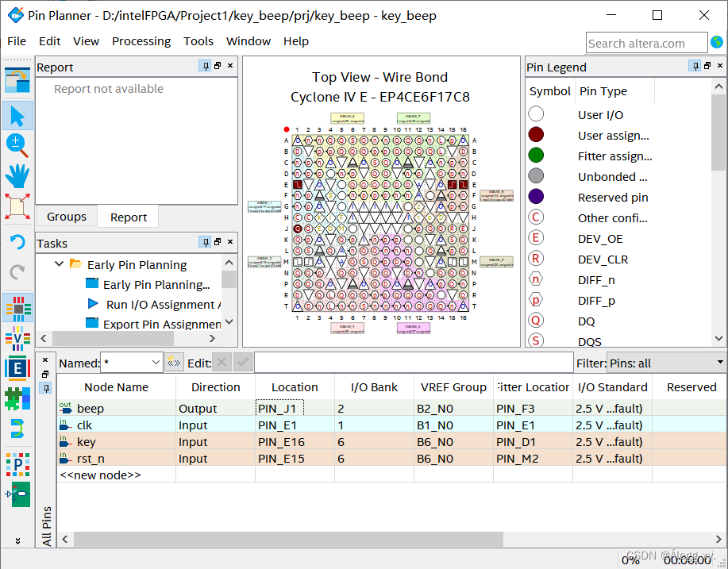Open the Processing menu
728x569 pixels.
(x=141, y=41)
